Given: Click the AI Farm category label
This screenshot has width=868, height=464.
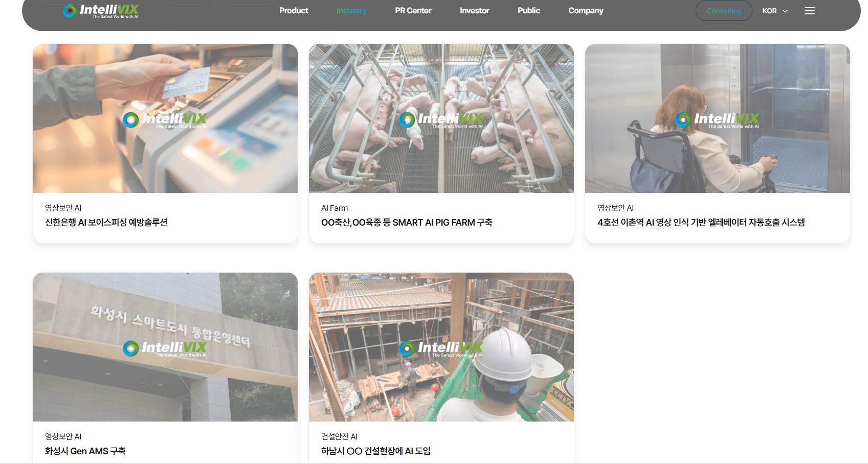Looking at the screenshot, I should (x=335, y=208).
